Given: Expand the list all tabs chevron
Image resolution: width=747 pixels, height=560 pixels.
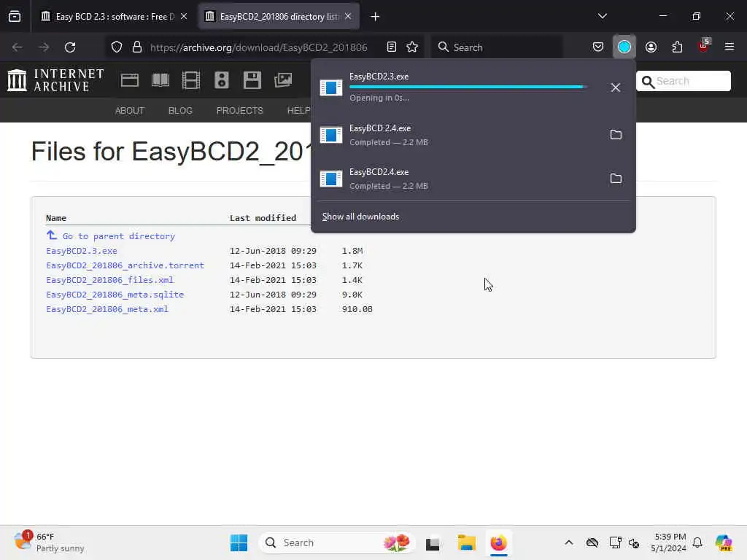Looking at the screenshot, I should (x=602, y=16).
